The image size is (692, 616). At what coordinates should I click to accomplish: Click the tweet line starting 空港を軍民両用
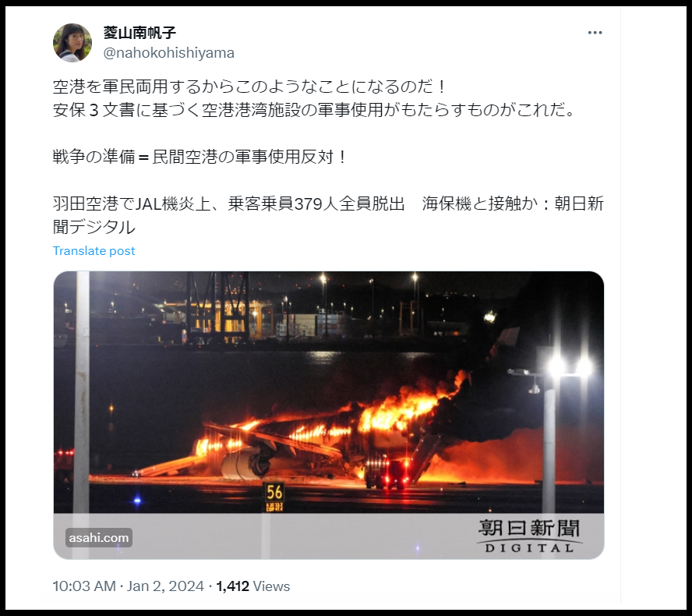249,87
